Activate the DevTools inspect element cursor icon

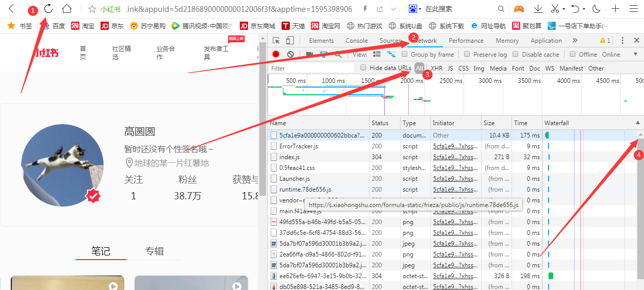point(276,40)
